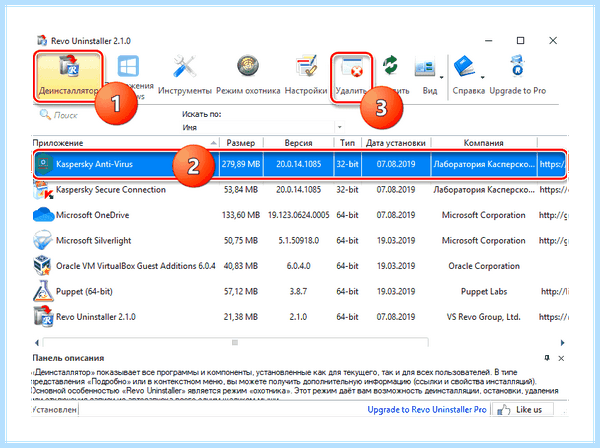Close the Панель описания panel
Screen dimensions: 600x448
coord(561,358)
